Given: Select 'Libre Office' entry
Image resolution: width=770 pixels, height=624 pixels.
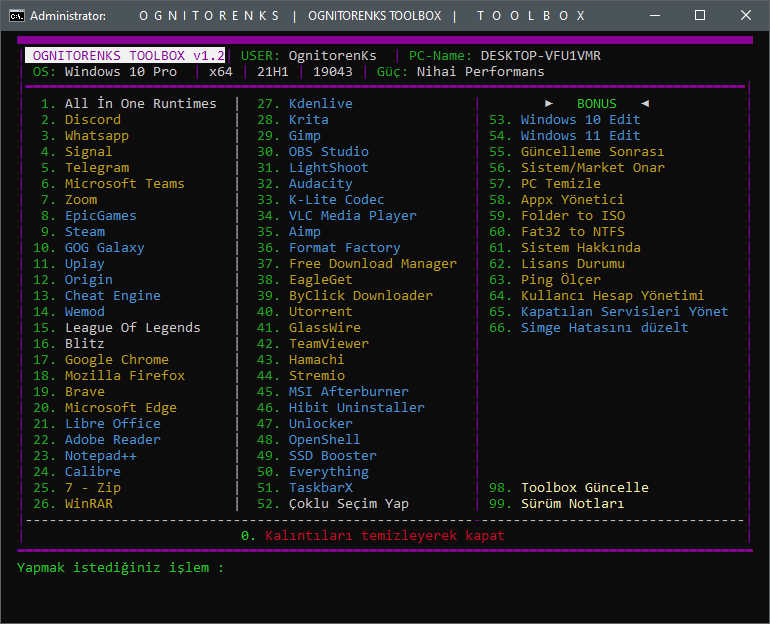Looking at the screenshot, I should click(x=112, y=424).
